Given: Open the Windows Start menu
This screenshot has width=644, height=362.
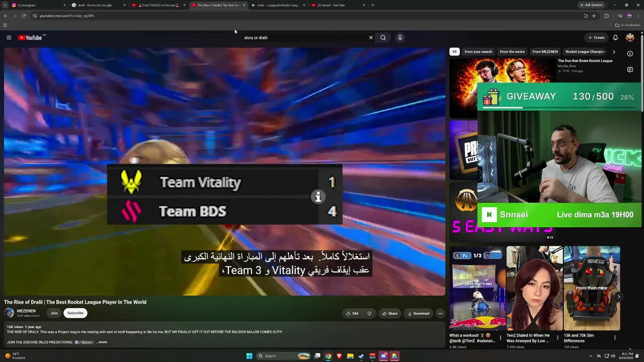Looking at the screenshot, I should 249,356.
